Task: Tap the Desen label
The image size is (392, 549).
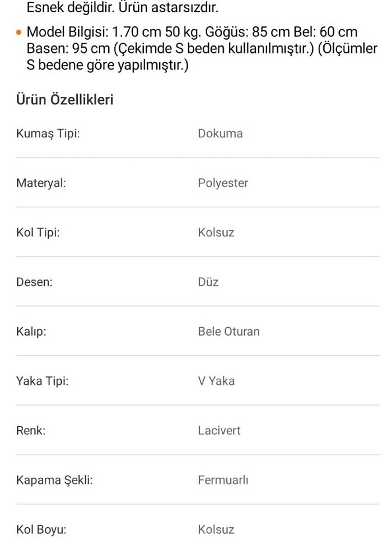Action: (34, 282)
